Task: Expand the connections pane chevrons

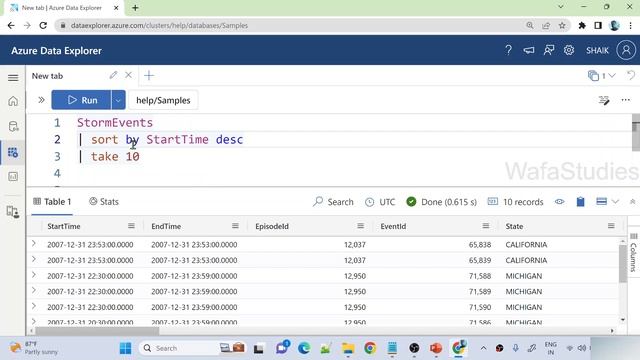Action: [x=41, y=100]
